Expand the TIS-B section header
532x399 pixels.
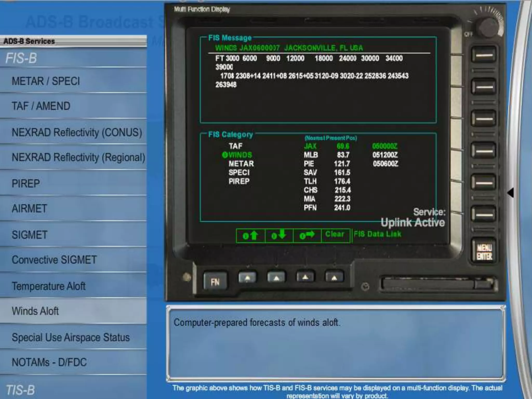point(20,390)
